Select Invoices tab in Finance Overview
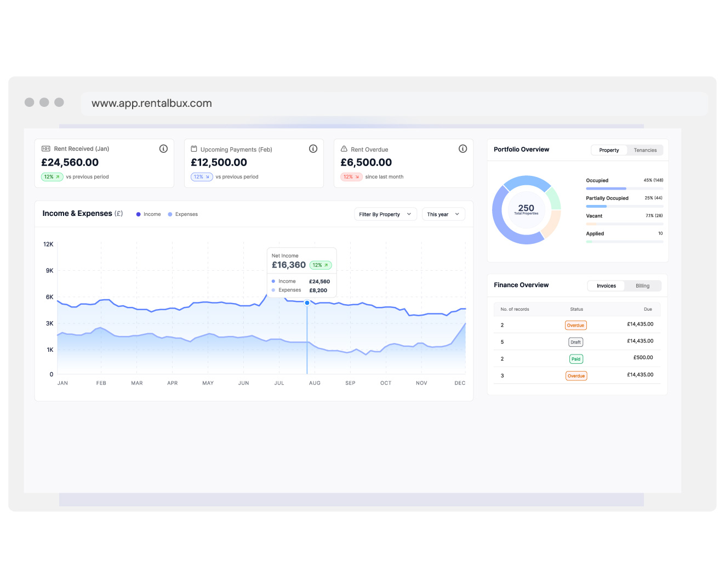 point(606,286)
